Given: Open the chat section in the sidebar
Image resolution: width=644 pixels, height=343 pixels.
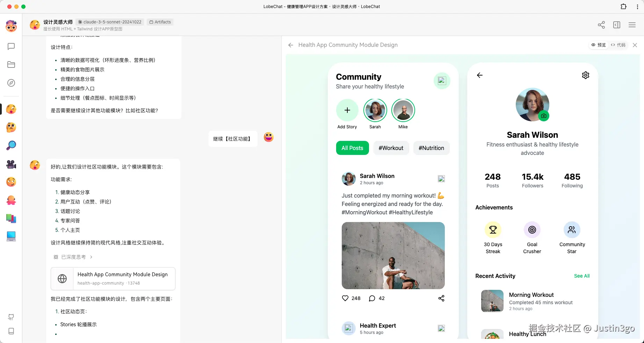Looking at the screenshot, I should click(11, 47).
